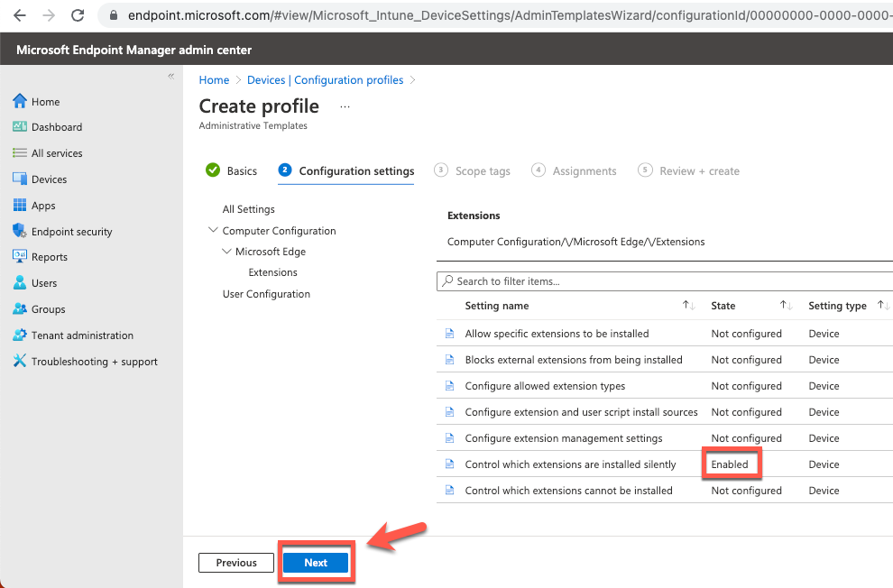The image size is (893, 588).
Task: Click the Home house icon in sidebar
Action: tap(19, 101)
